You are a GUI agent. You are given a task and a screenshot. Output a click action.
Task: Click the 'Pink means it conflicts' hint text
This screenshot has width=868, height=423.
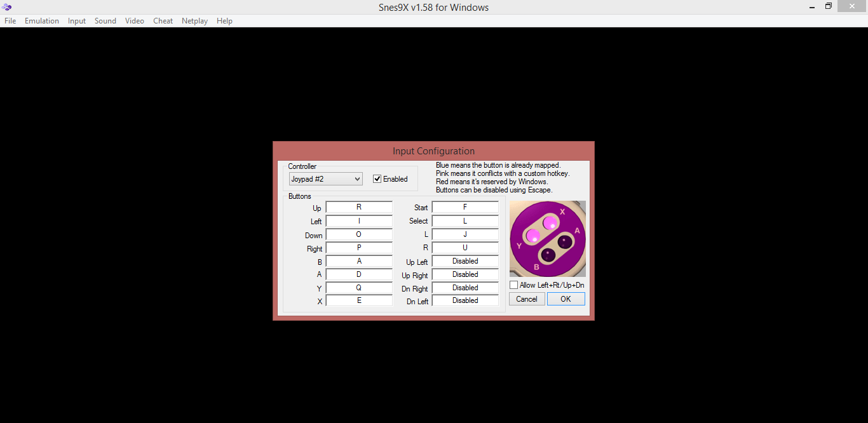[x=503, y=173]
